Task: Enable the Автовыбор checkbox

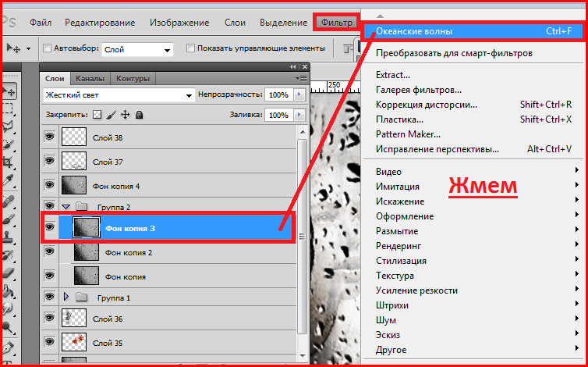Action: click(48, 48)
